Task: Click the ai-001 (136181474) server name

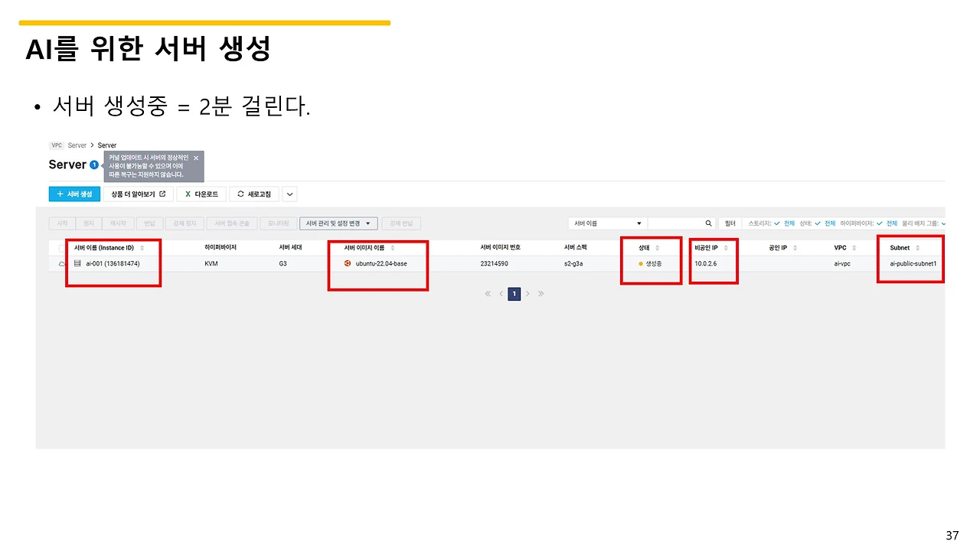Action: [112, 263]
